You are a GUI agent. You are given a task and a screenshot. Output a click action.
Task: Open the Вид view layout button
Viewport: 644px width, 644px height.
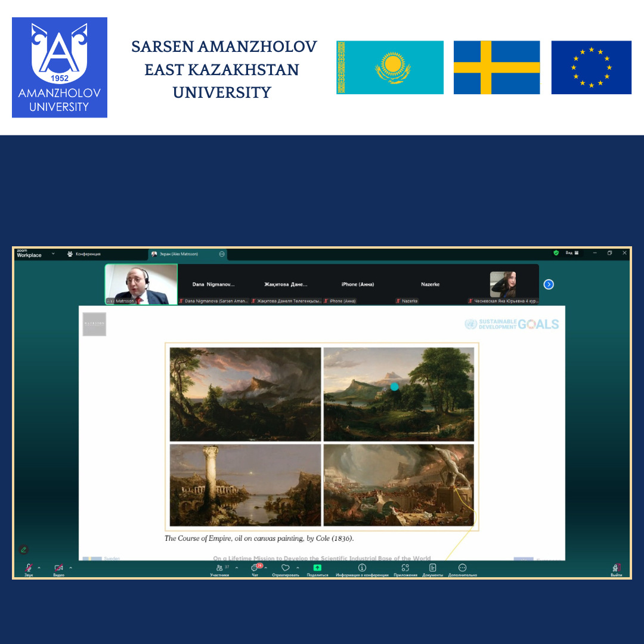point(572,253)
